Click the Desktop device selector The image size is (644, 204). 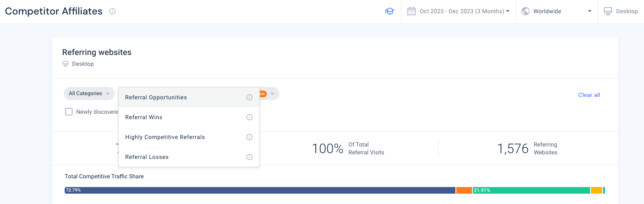(621, 12)
